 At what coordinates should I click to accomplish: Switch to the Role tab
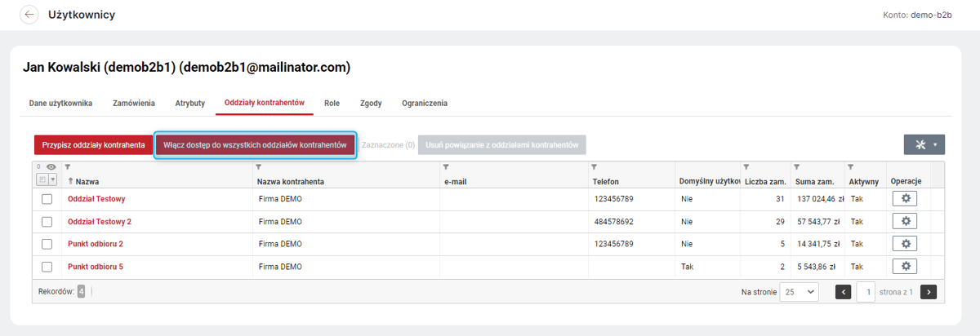click(332, 104)
